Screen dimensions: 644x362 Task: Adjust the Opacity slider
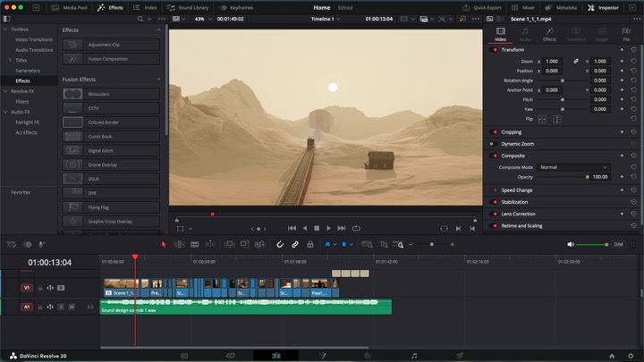(563, 177)
